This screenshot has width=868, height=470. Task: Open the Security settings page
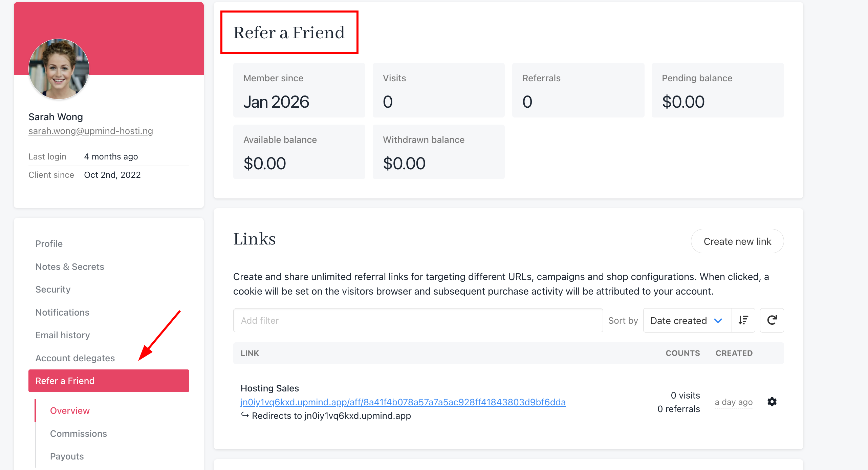coord(53,290)
